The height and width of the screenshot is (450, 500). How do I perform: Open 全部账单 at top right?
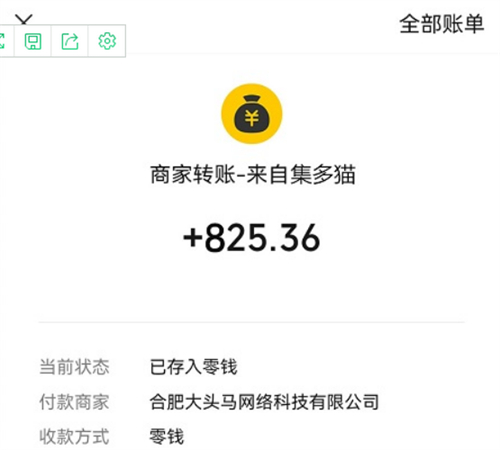pos(442,24)
